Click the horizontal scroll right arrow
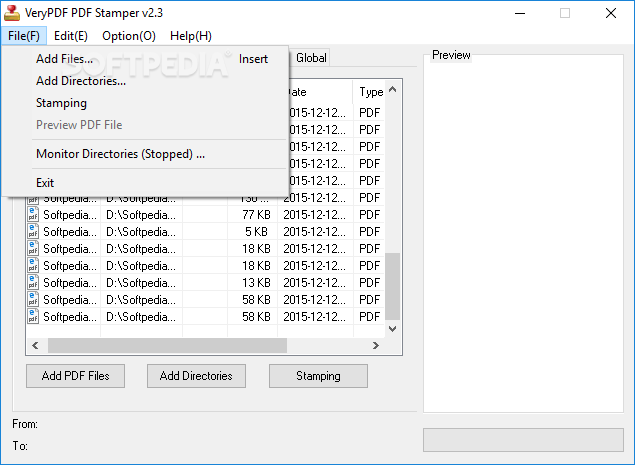Screen dimensions: 635x465 pos(376,345)
